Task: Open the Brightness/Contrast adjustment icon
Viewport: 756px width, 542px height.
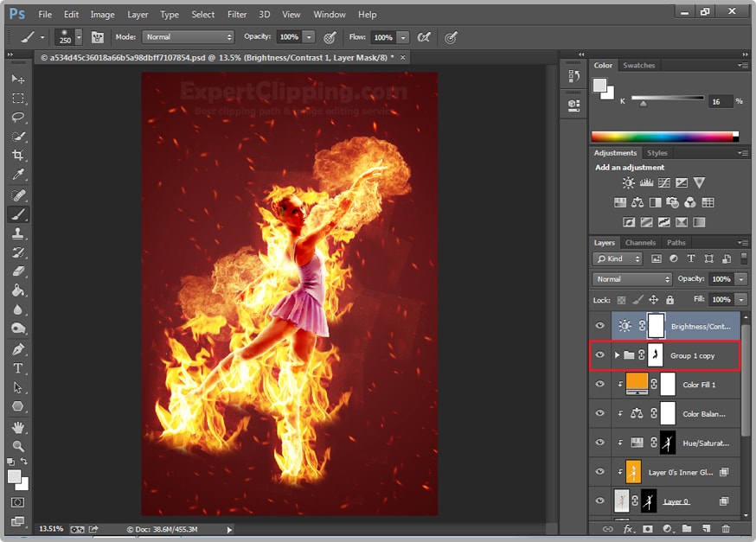Action: (x=628, y=182)
